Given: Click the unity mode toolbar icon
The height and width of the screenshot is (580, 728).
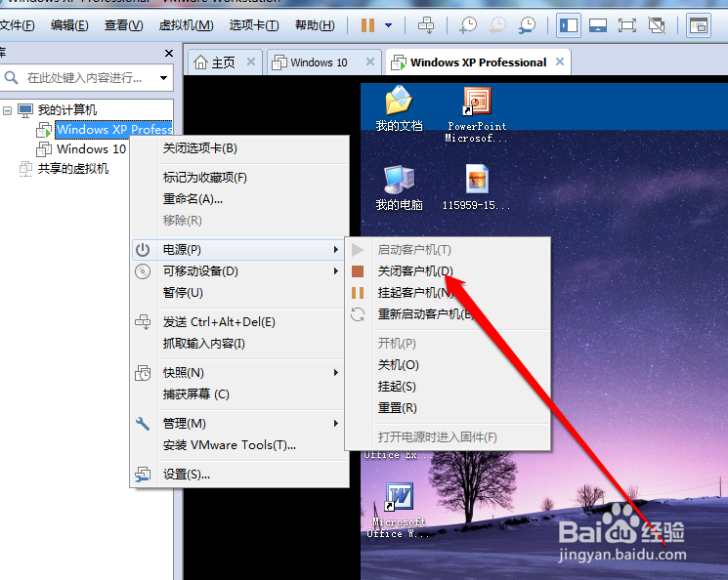Looking at the screenshot, I should (x=657, y=25).
